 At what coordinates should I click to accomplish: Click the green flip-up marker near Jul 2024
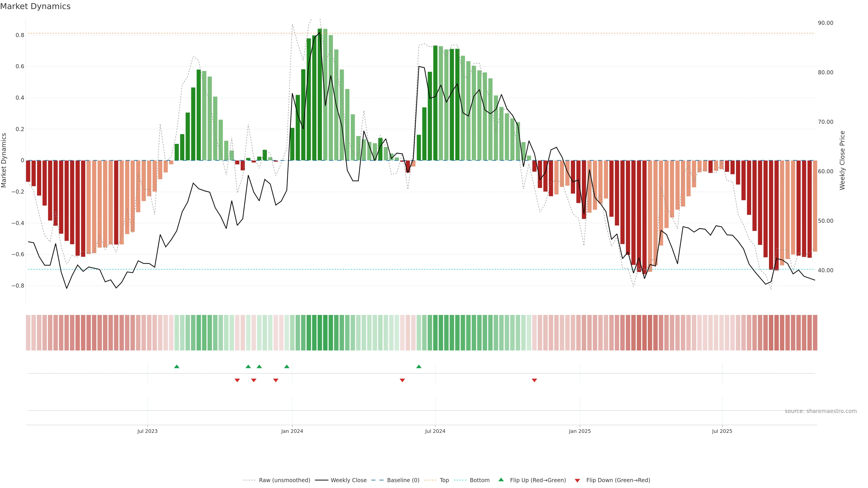418,366
